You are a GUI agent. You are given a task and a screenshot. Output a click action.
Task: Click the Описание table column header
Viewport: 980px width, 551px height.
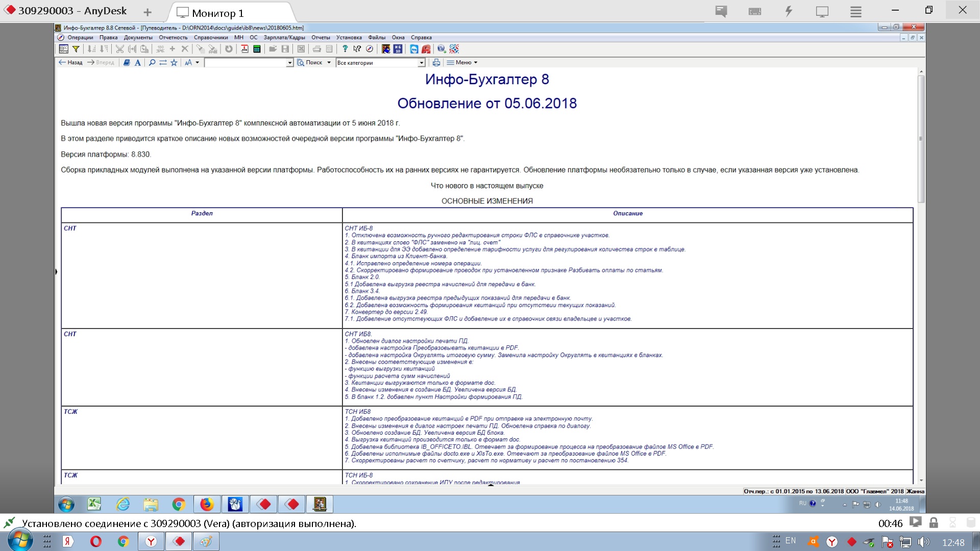(x=627, y=214)
